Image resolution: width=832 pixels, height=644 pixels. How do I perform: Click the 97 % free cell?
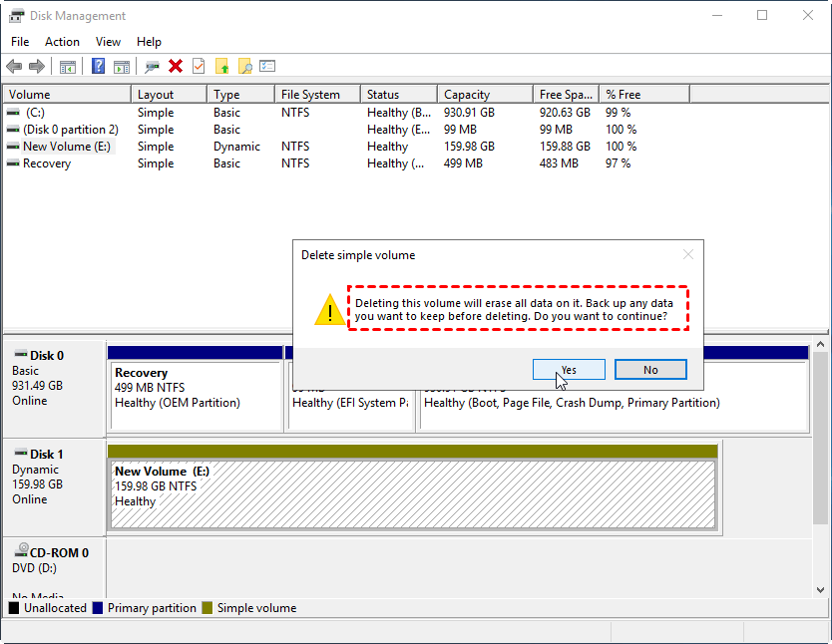tap(618, 163)
